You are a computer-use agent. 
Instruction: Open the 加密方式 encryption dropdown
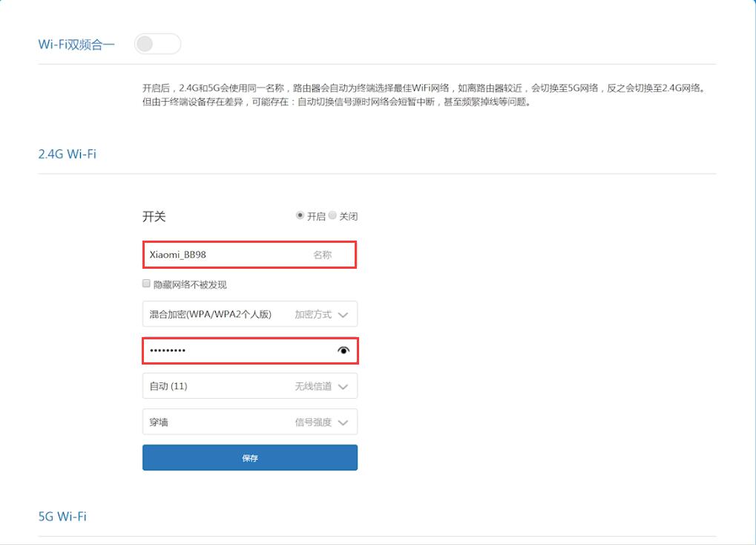[250, 314]
